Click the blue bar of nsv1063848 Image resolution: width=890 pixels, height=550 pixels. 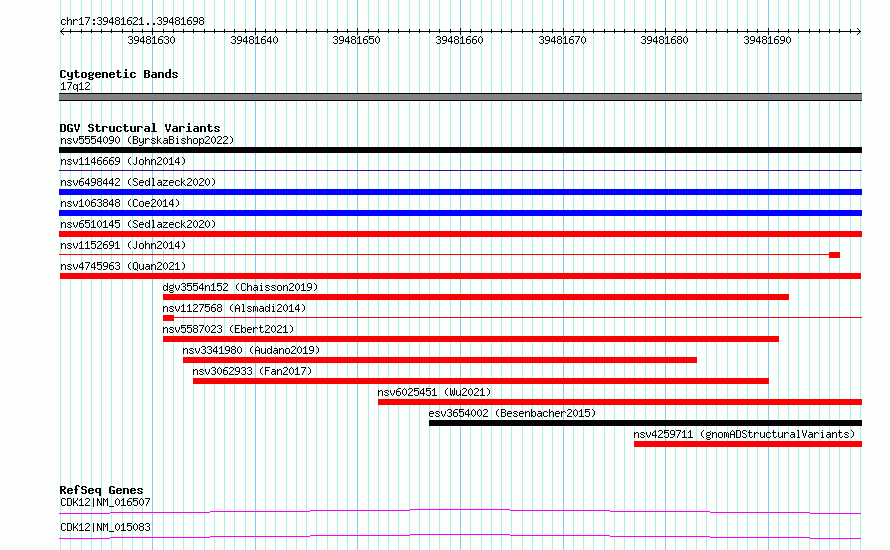(x=460, y=213)
